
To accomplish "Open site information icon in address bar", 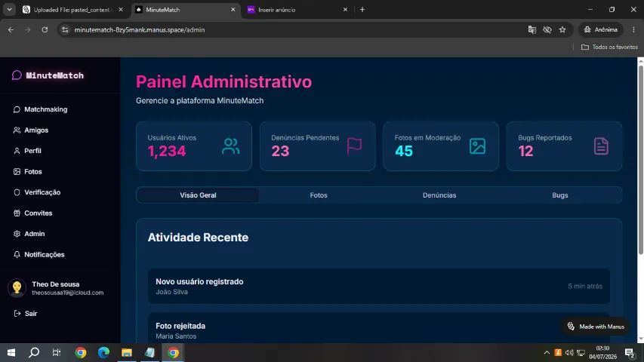I will (x=65, y=30).
